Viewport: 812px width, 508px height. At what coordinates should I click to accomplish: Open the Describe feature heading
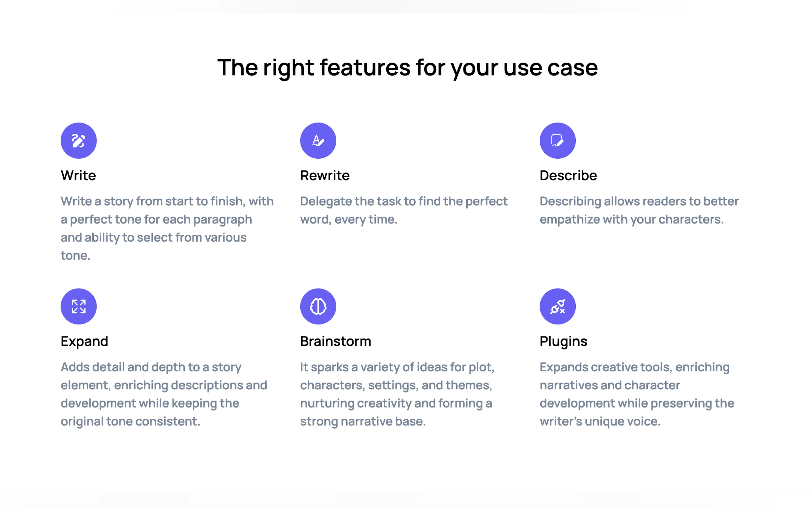tap(568, 175)
